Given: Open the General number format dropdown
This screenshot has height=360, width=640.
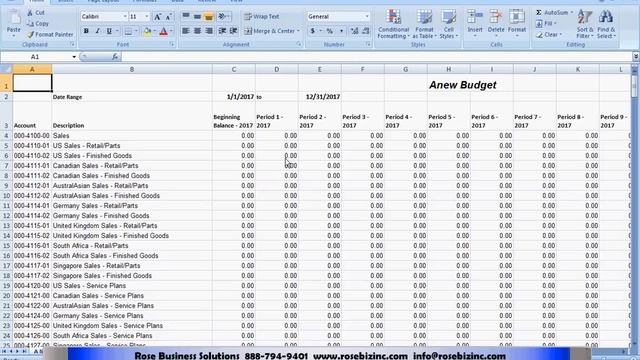Looking at the screenshot, I should [367, 17].
